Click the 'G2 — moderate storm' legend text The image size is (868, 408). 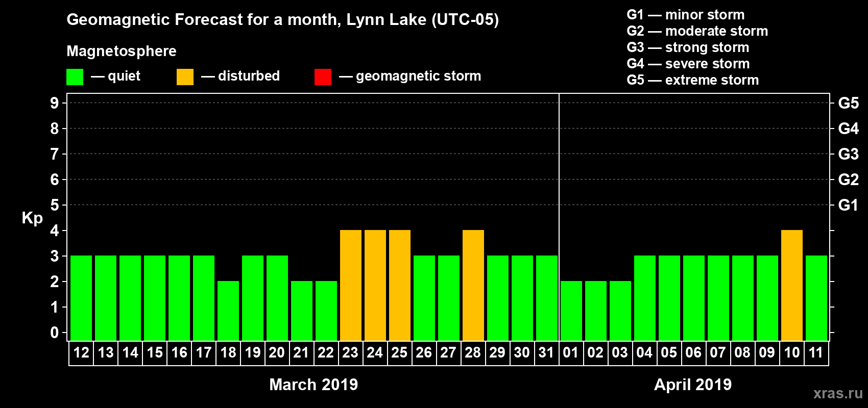click(x=697, y=31)
